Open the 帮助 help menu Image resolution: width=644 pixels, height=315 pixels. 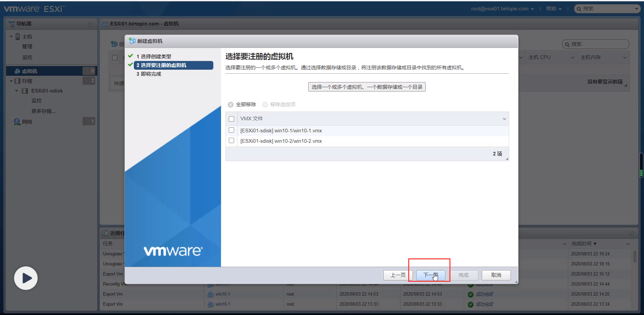click(x=554, y=9)
